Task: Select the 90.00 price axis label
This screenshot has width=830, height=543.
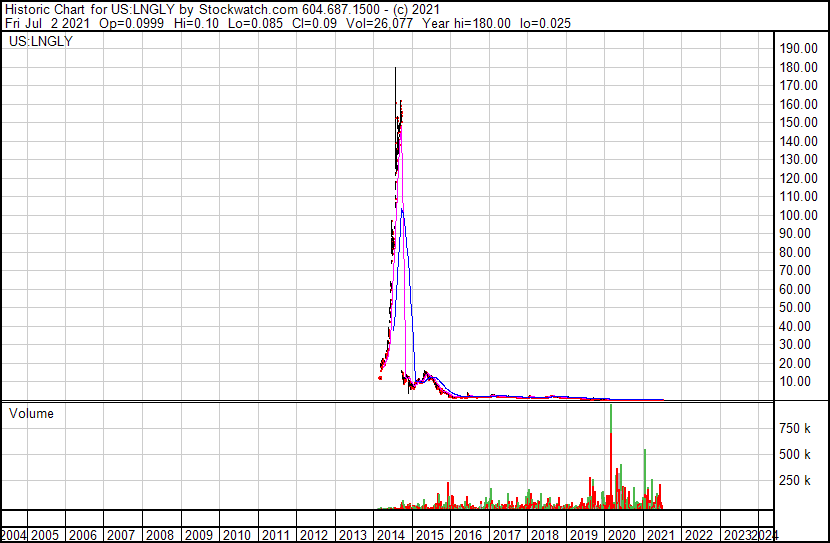Action: (795, 233)
